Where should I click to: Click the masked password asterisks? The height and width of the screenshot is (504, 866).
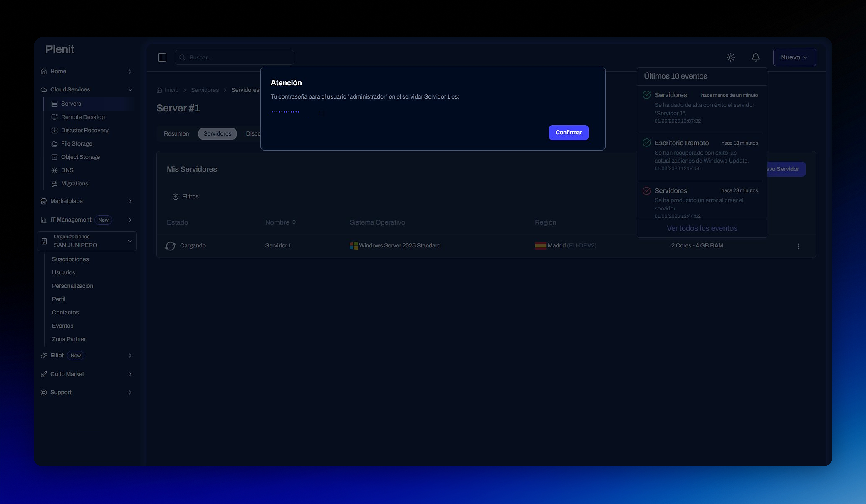click(x=285, y=112)
